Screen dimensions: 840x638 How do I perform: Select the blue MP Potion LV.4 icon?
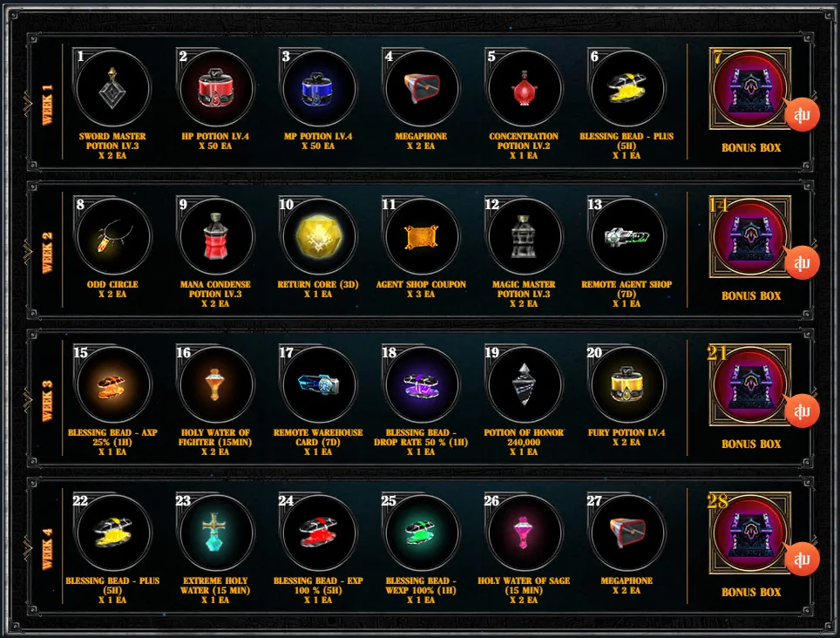(x=318, y=89)
